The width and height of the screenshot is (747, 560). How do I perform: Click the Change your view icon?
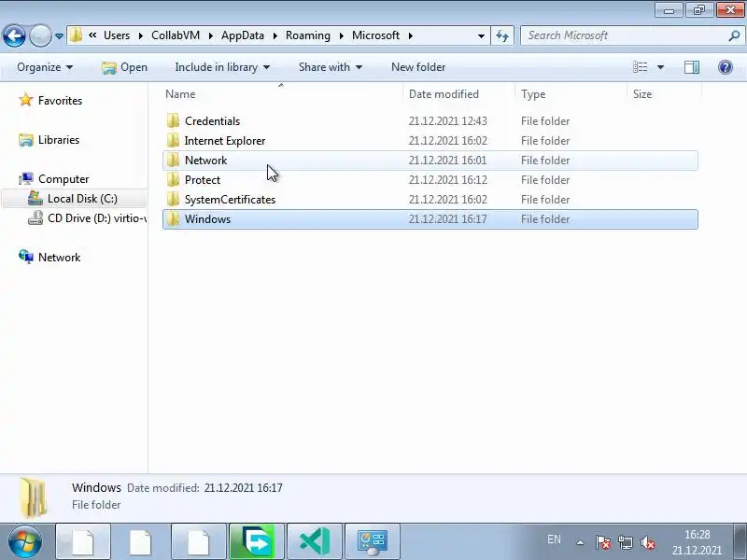click(640, 67)
